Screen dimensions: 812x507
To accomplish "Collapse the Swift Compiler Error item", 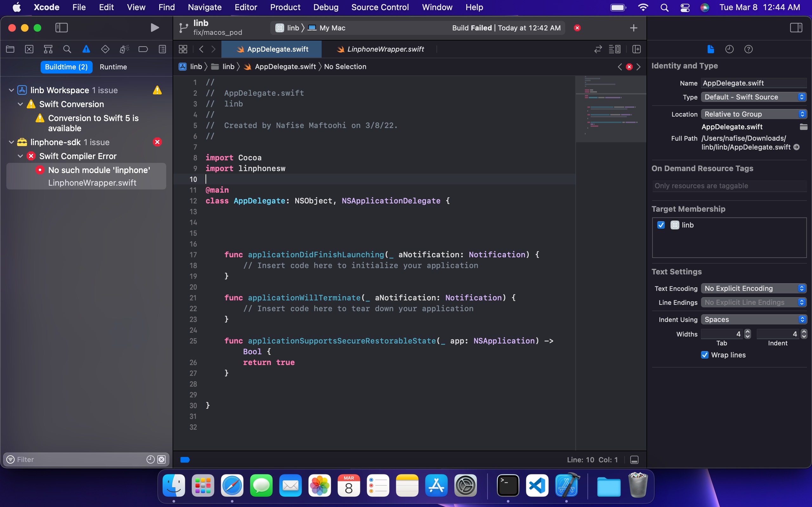I will [x=20, y=156].
